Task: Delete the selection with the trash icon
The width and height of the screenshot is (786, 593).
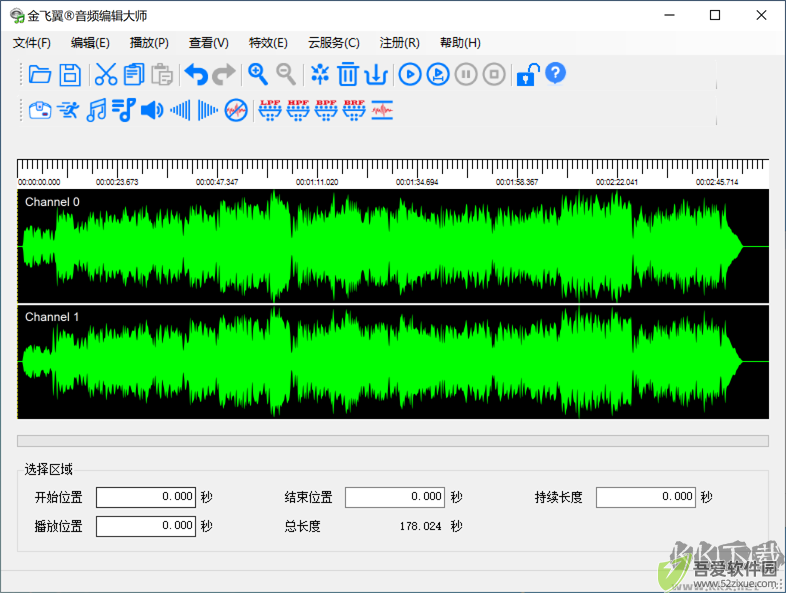Action: pos(348,74)
